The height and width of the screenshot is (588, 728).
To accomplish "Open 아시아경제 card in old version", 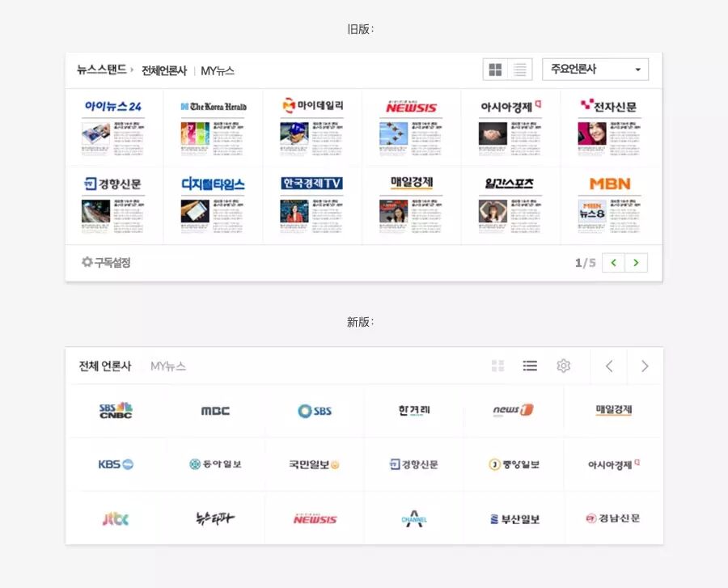I will (x=510, y=127).
